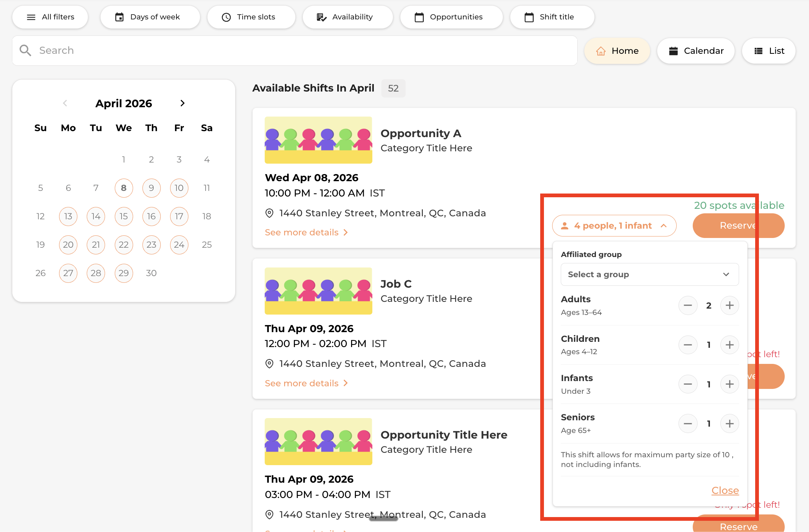This screenshot has height=532, width=809.
Task: Switch to Calendar view
Action: point(696,51)
